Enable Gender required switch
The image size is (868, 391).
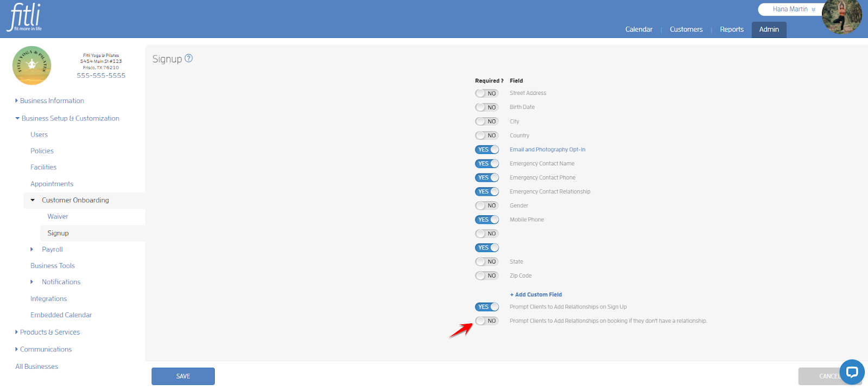click(x=487, y=206)
